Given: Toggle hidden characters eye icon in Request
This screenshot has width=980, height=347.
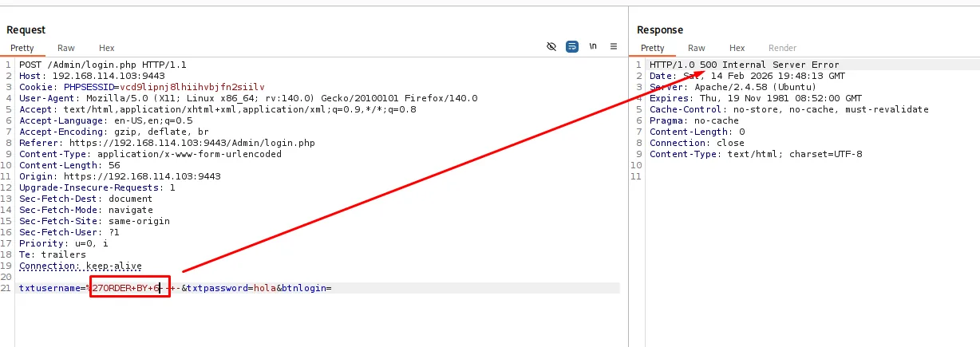Looking at the screenshot, I should [551, 47].
